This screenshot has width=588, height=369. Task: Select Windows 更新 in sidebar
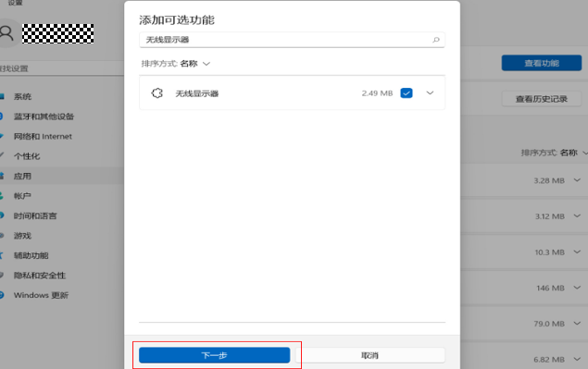[x=41, y=295]
